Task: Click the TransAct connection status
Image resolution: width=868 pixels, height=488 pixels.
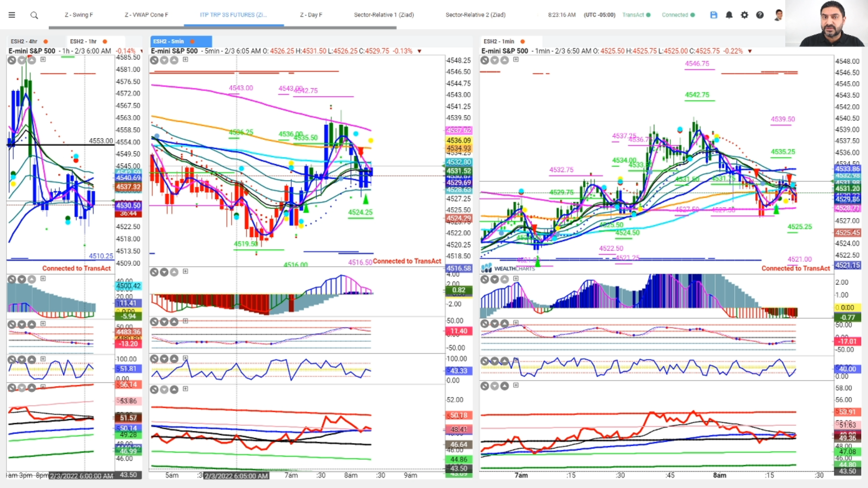Action: pyautogui.click(x=636, y=15)
